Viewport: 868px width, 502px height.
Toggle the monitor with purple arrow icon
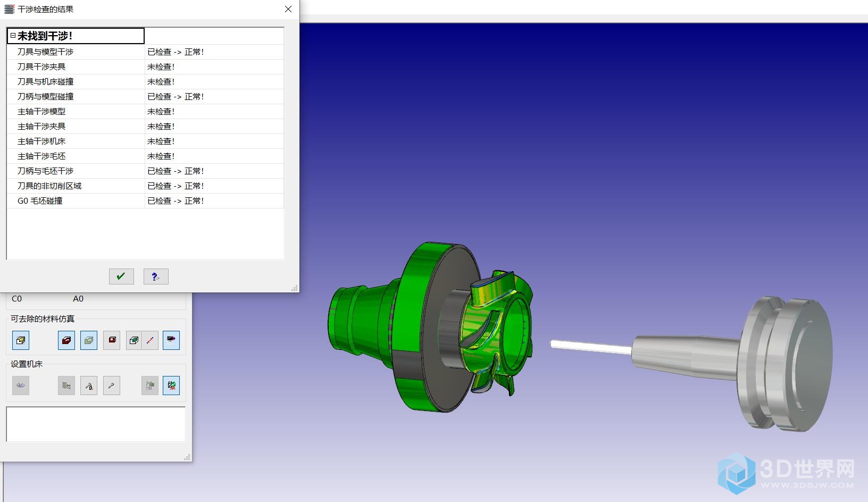[171, 340]
